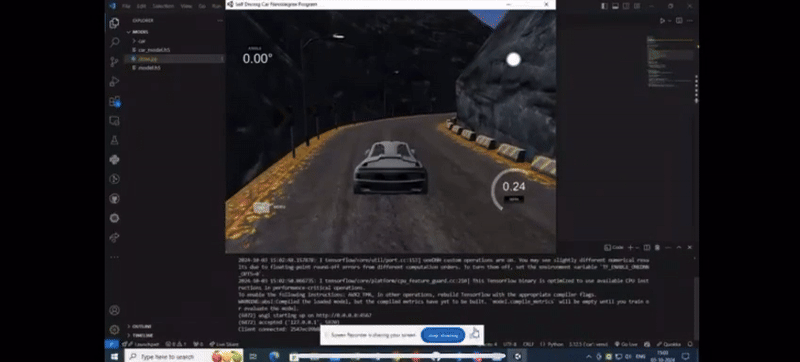Open errors and warnings count in status bar

(176, 344)
